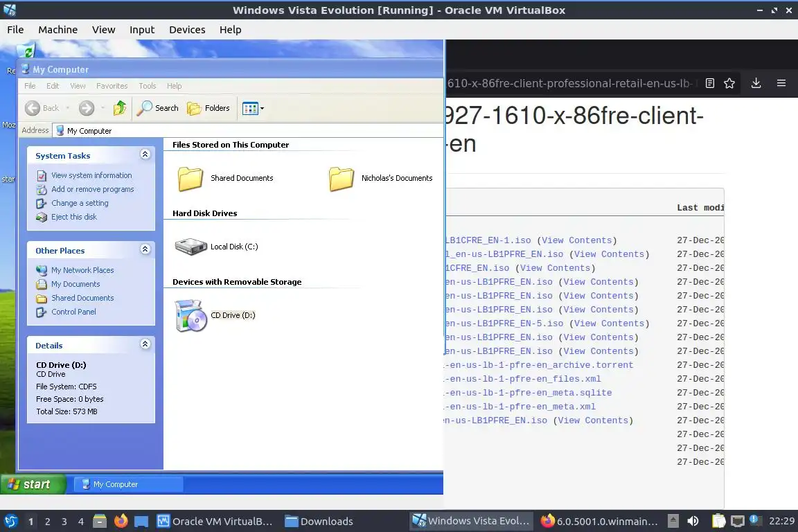Click View system information
The image size is (798, 532).
click(x=91, y=175)
